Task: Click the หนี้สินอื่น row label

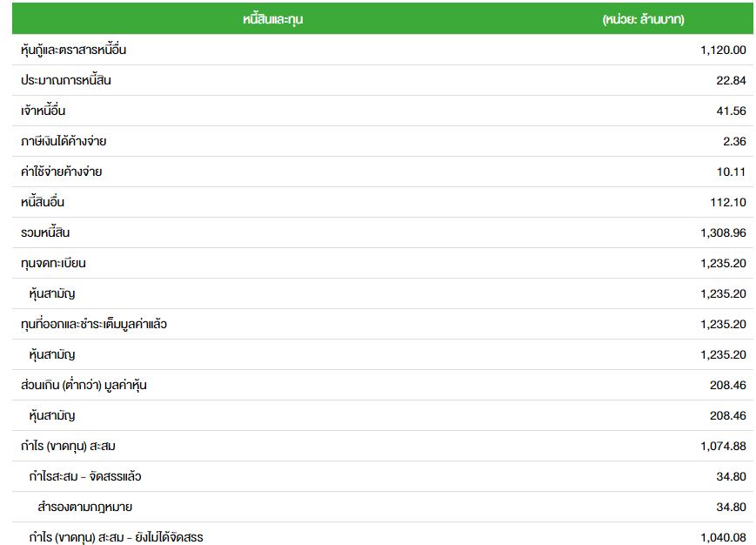Action: coord(43,202)
